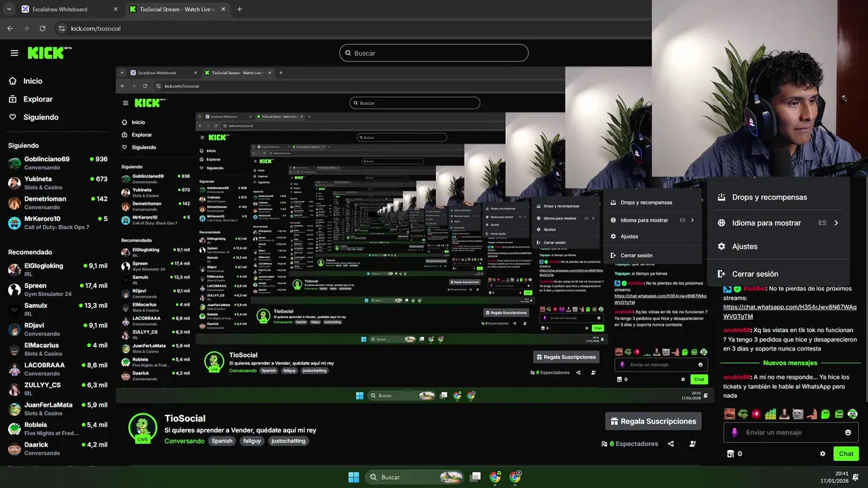Image resolution: width=868 pixels, height=488 pixels.
Task: Open the largest WhatsApp chat link in chat
Action: tap(790, 312)
